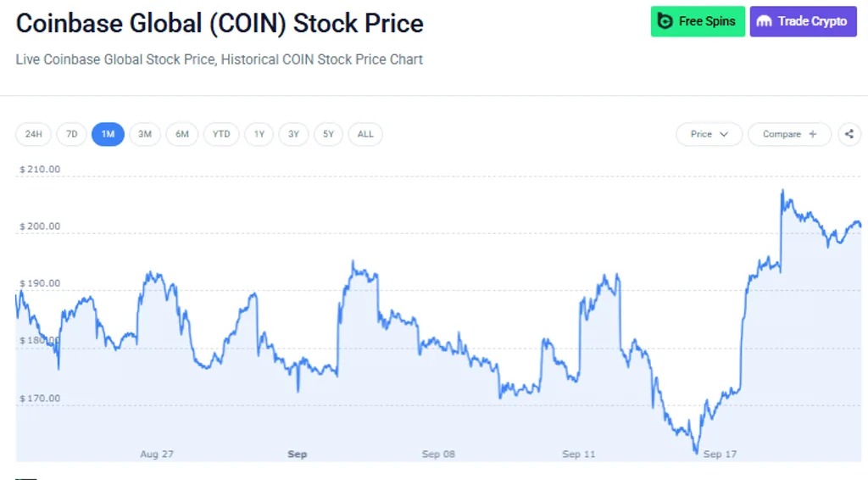
Task: Open the Price dropdown
Action: pos(709,134)
